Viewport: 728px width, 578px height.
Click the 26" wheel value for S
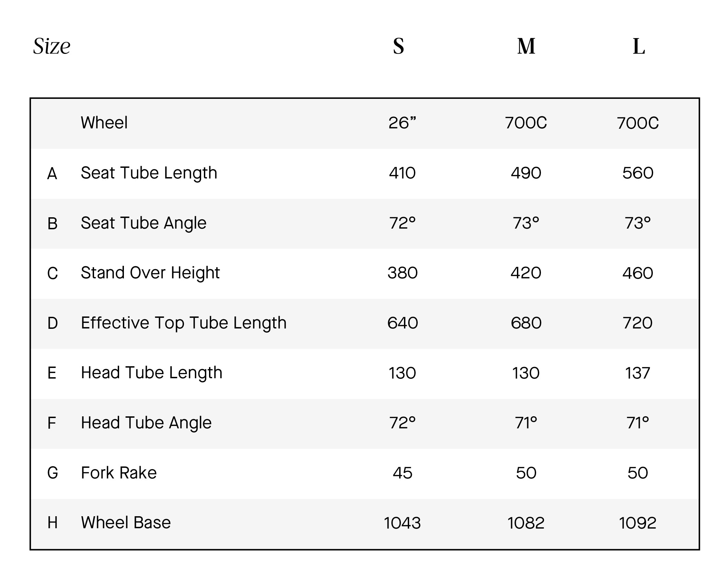[x=402, y=123]
